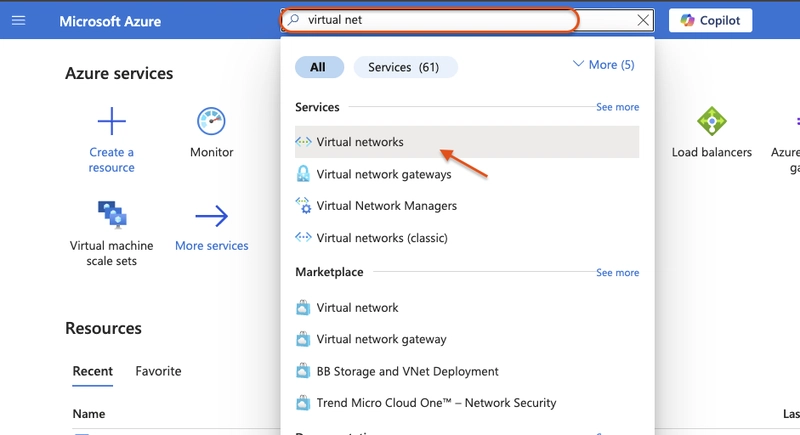The image size is (800, 435).
Task: Click the Virtual networks (classic) icon
Action: pyautogui.click(x=303, y=237)
